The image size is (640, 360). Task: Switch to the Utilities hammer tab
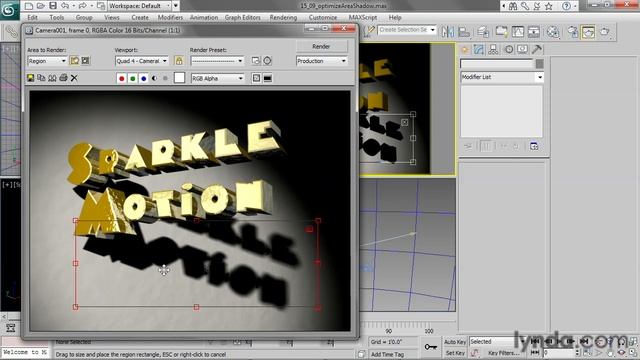click(537, 49)
